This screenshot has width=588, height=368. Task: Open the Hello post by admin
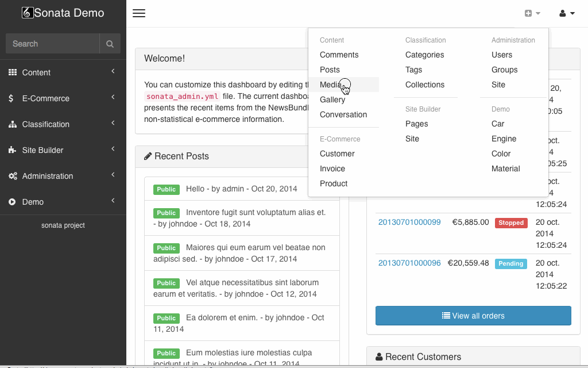click(x=241, y=189)
